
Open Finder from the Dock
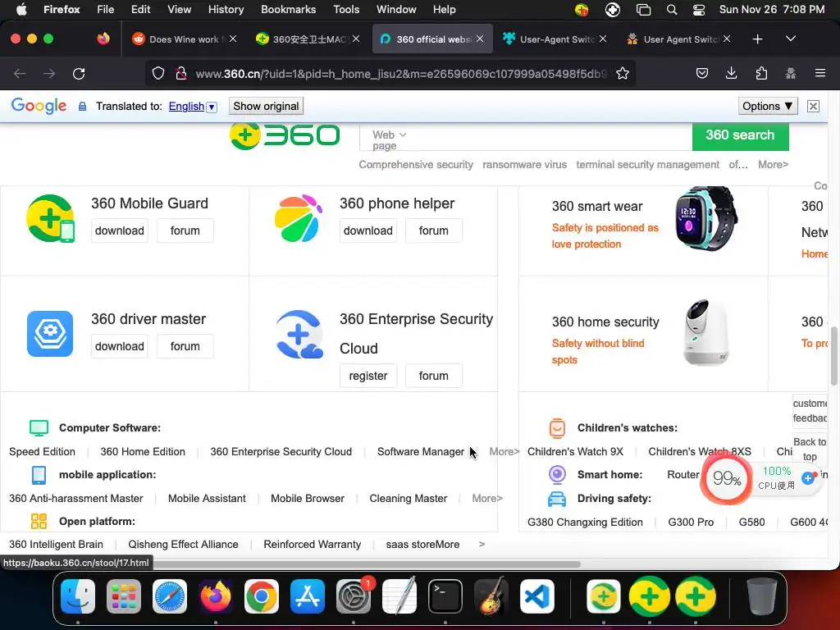point(78,596)
